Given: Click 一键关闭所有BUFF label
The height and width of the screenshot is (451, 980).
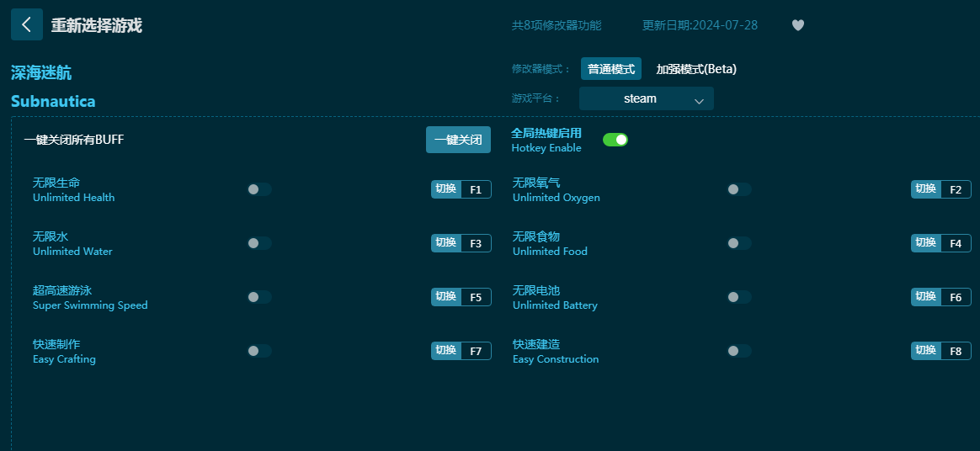Looking at the screenshot, I should point(74,140).
